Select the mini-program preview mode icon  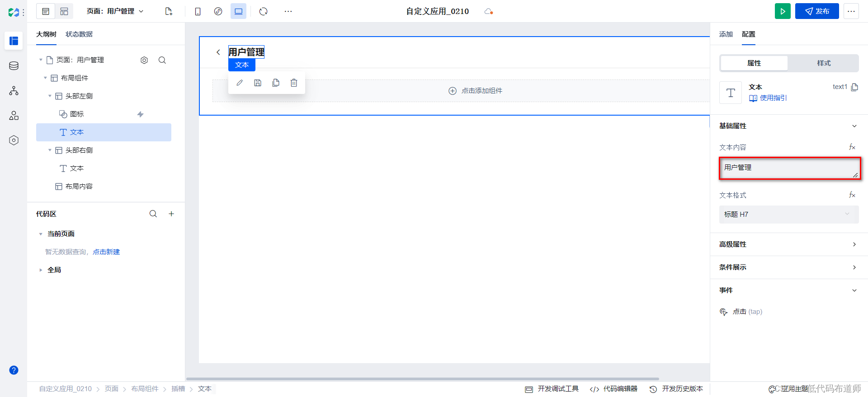point(218,11)
